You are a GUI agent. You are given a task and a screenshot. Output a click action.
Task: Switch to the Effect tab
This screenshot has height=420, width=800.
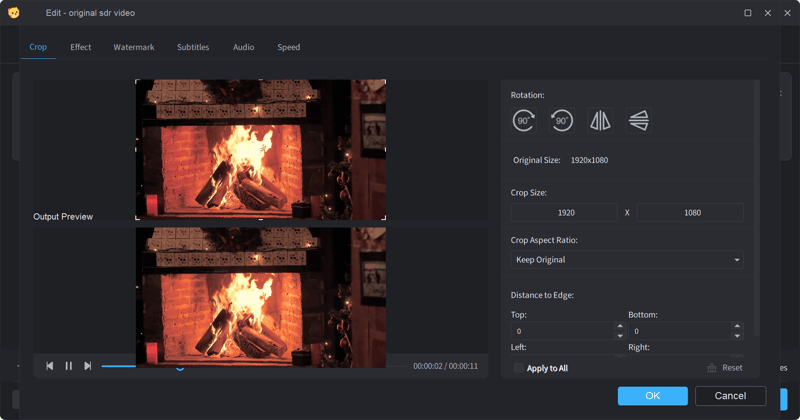[81, 47]
